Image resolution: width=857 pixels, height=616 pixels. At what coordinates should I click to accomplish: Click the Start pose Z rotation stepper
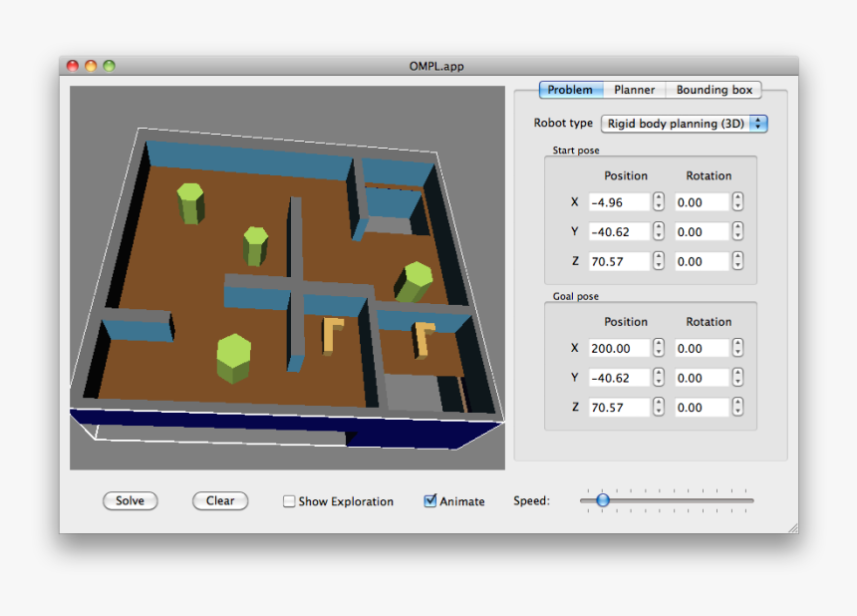pos(737,261)
